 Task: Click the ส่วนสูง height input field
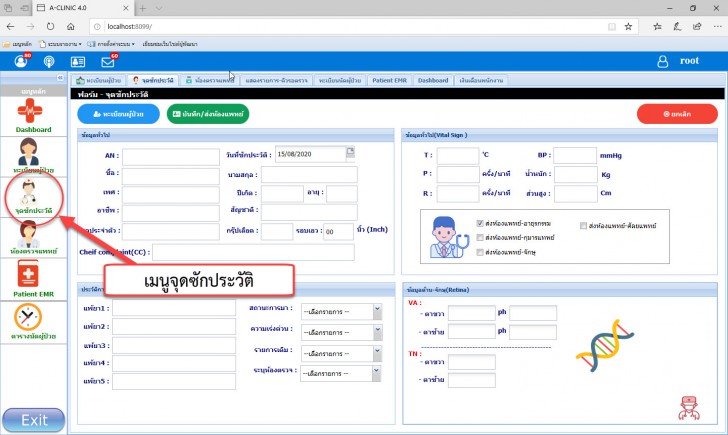(x=576, y=194)
